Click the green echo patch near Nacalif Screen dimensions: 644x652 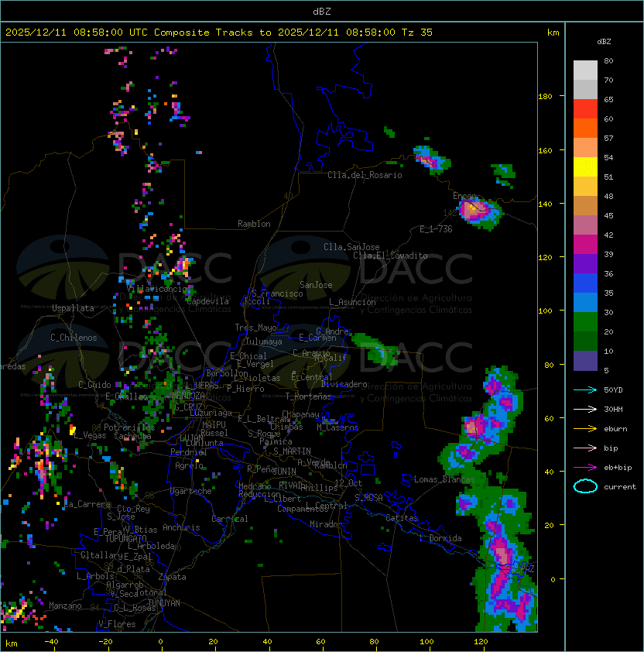376,349
